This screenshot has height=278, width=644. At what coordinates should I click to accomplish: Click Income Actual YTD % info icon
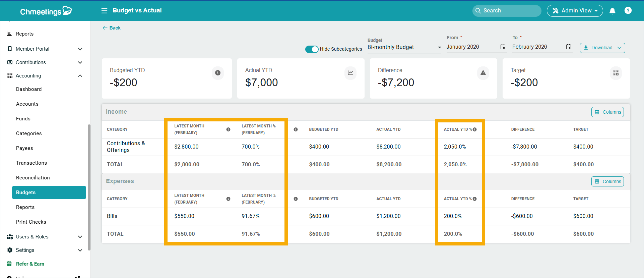point(474,129)
